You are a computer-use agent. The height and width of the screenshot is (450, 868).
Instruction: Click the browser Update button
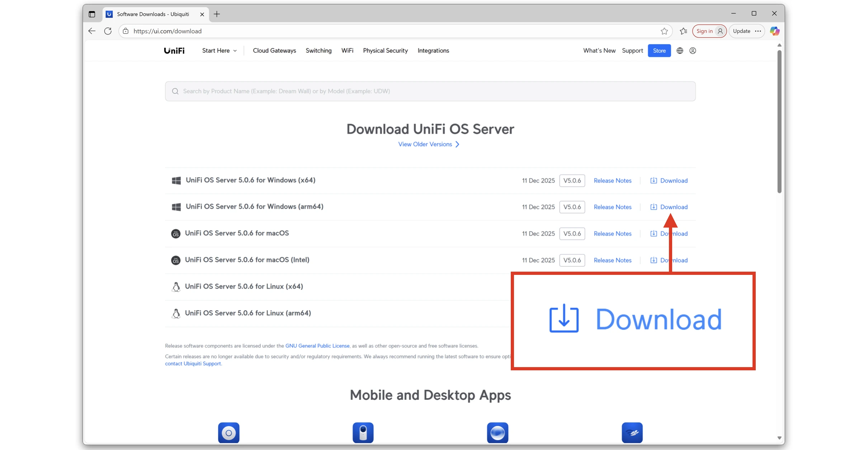(x=741, y=31)
